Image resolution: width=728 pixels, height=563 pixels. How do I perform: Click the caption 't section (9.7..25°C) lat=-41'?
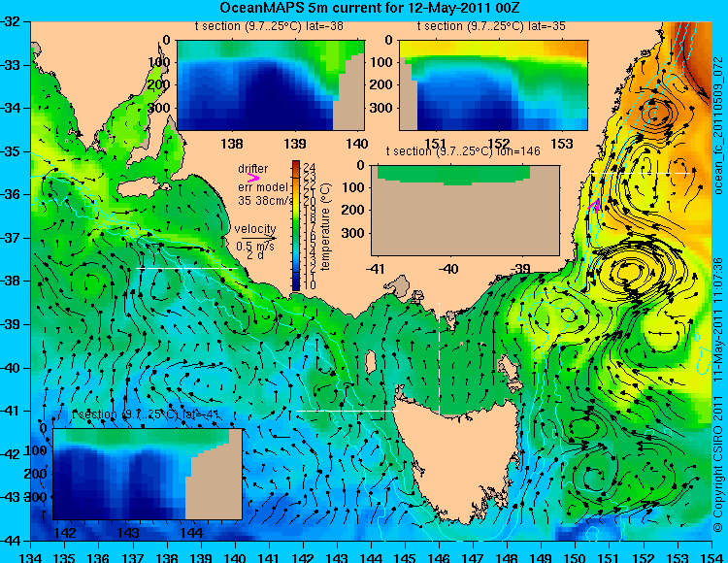pyautogui.click(x=146, y=414)
